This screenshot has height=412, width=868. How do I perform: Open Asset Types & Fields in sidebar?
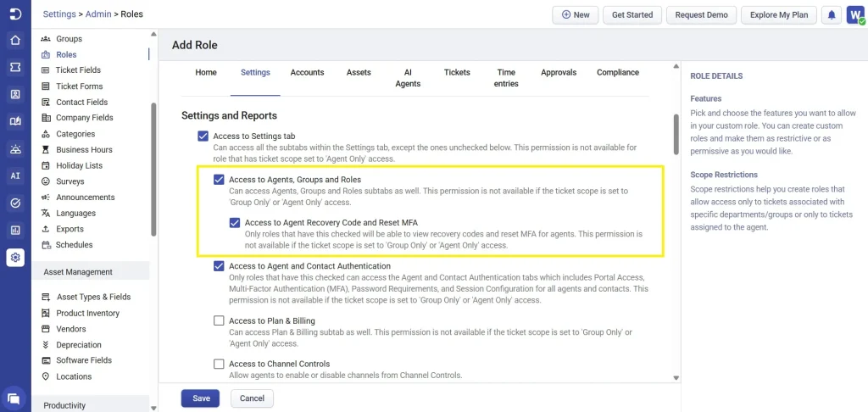click(93, 297)
